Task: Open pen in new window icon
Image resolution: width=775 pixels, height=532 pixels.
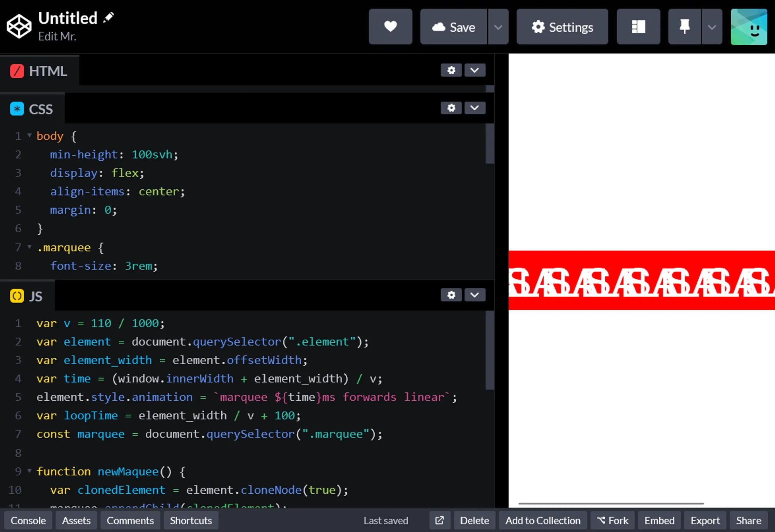Action: coord(440,520)
